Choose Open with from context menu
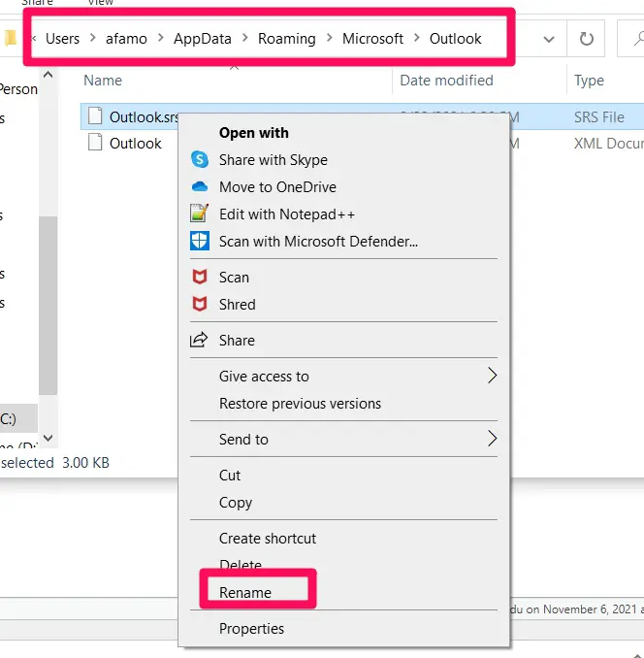Viewport: 644px width, 658px height. [x=254, y=133]
